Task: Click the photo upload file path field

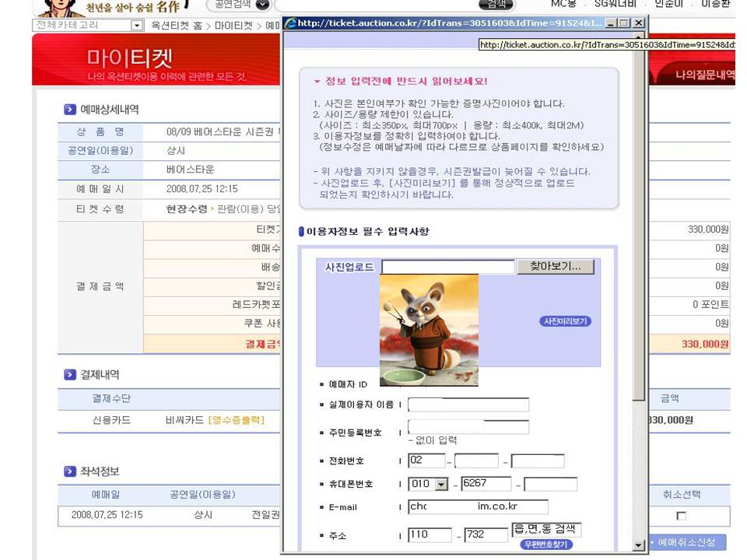Action: (448, 267)
